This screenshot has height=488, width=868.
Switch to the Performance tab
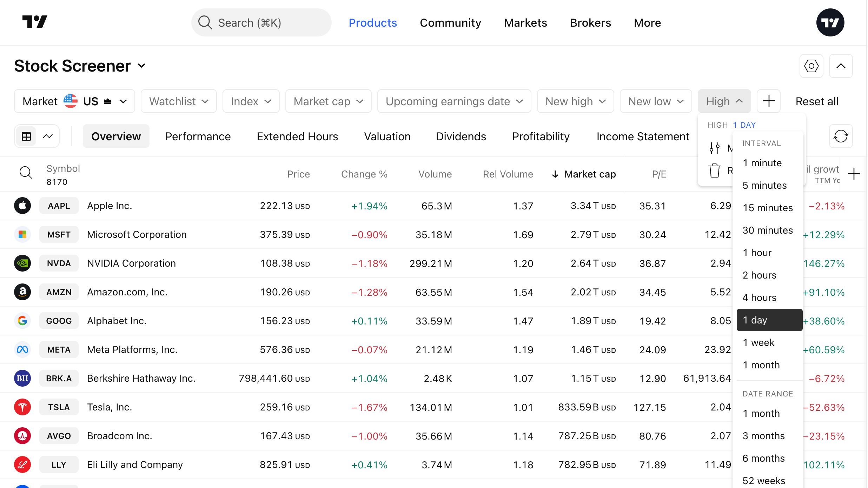[x=198, y=136]
